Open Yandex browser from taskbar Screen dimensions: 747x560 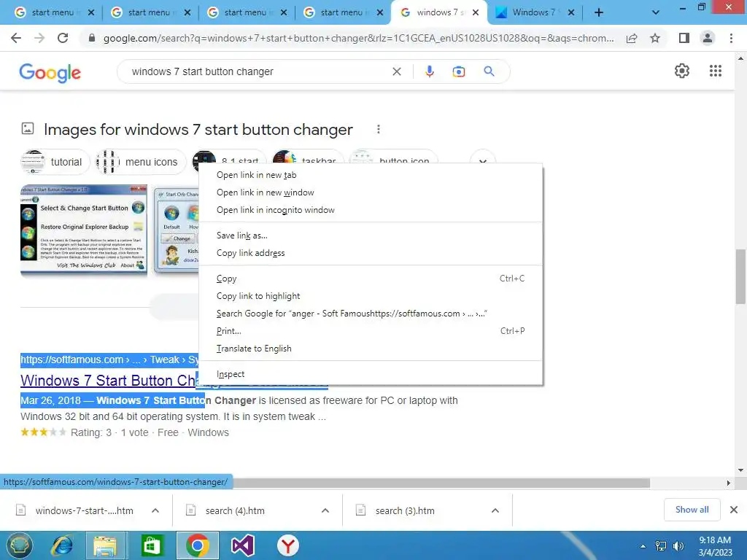point(287,545)
